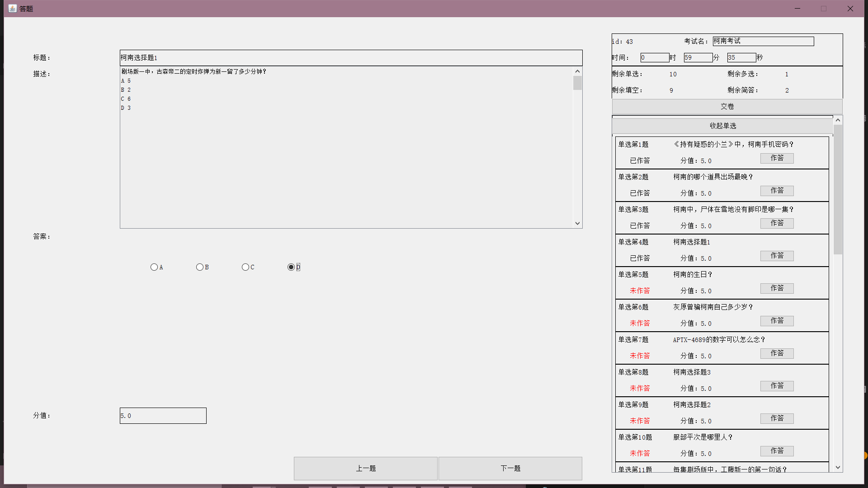Submit the exam with 交卷 button
The height and width of the screenshot is (488, 868).
tap(727, 107)
